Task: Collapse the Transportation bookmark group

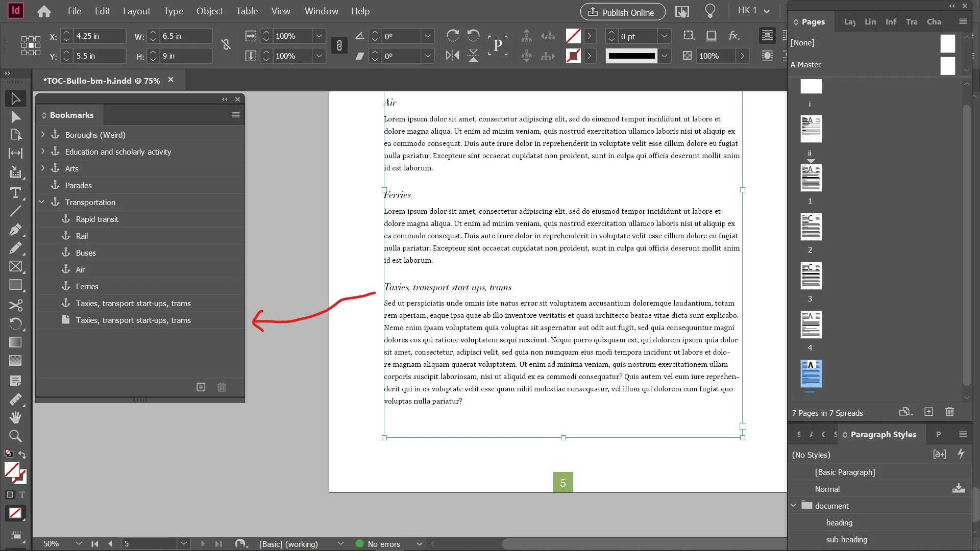Action: click(42, 203)
